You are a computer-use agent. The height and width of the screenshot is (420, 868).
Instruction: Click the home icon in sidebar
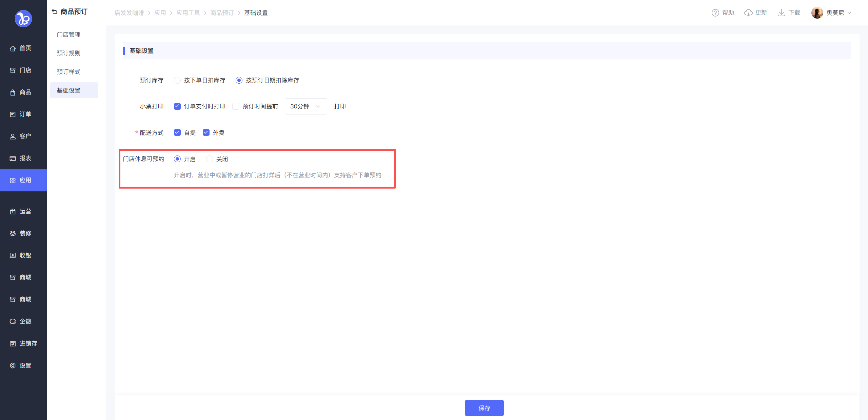click(13, 48)
